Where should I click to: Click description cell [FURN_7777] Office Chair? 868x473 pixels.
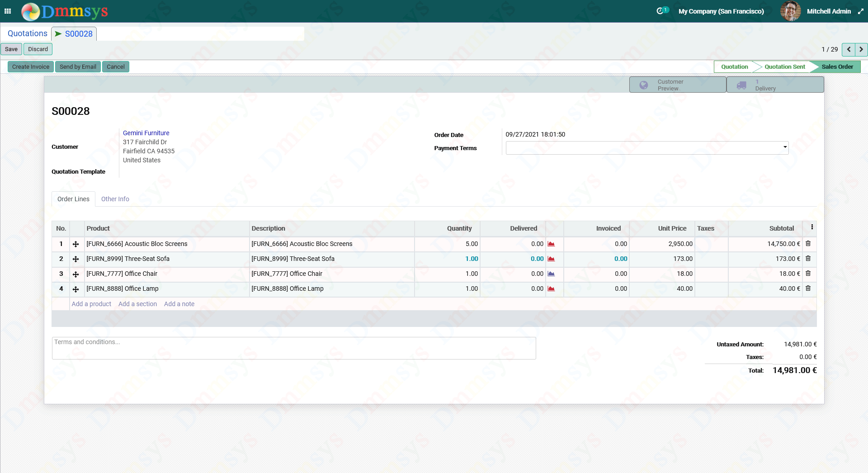click(332, 274)
